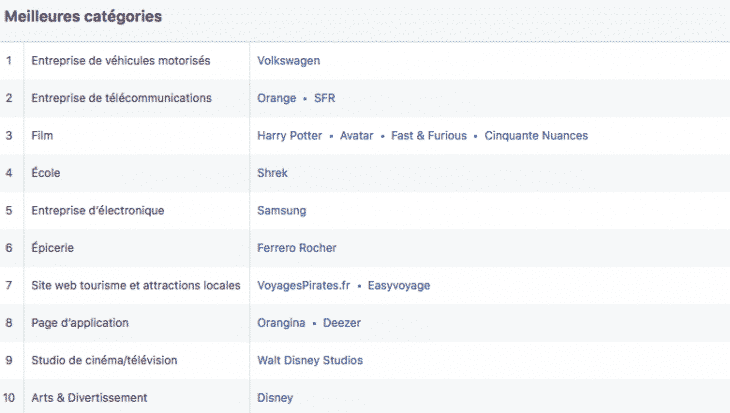
Task: Click the Easyvoyage link
Action: (399, 286)
